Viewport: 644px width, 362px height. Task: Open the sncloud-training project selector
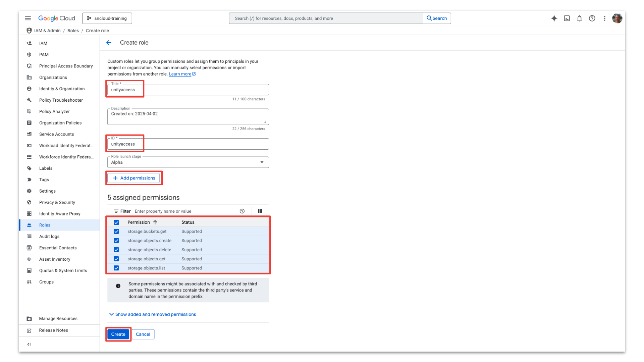107,18
